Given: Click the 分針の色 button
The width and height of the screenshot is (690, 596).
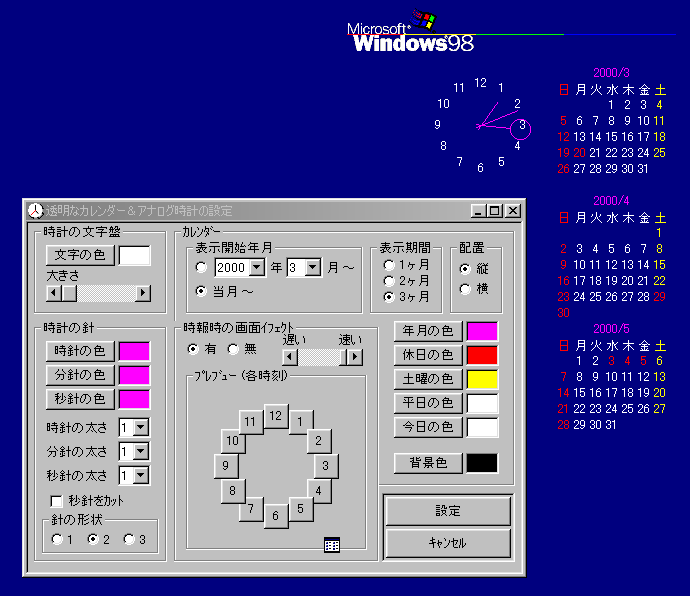Looking at the screenshot, I should pyautogui.click(x=80, y=375).
